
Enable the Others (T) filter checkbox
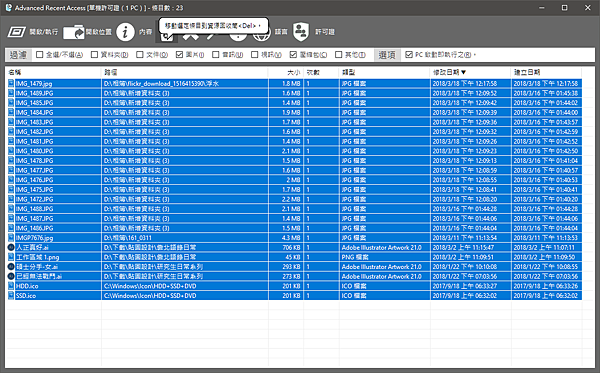(338, 55)
